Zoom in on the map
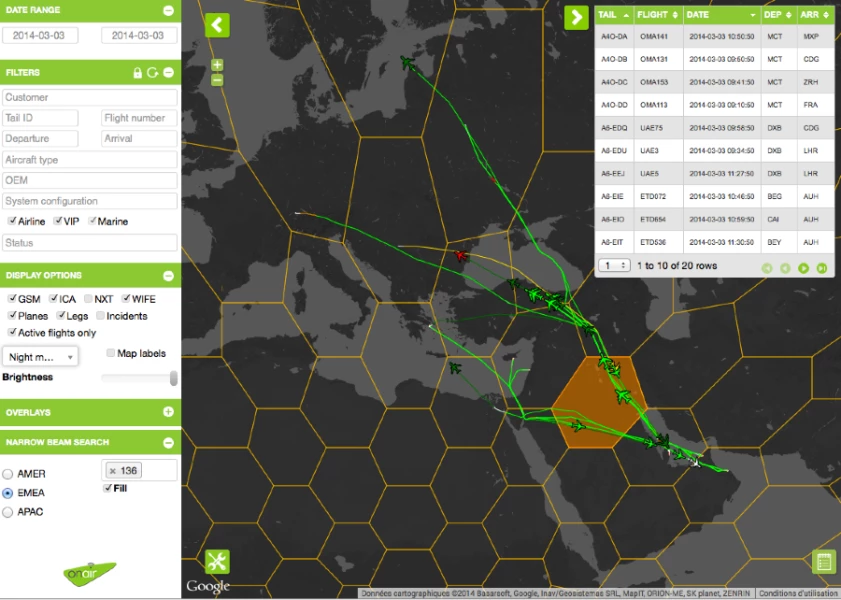This screenshot has width=841, height=600. 217,66
